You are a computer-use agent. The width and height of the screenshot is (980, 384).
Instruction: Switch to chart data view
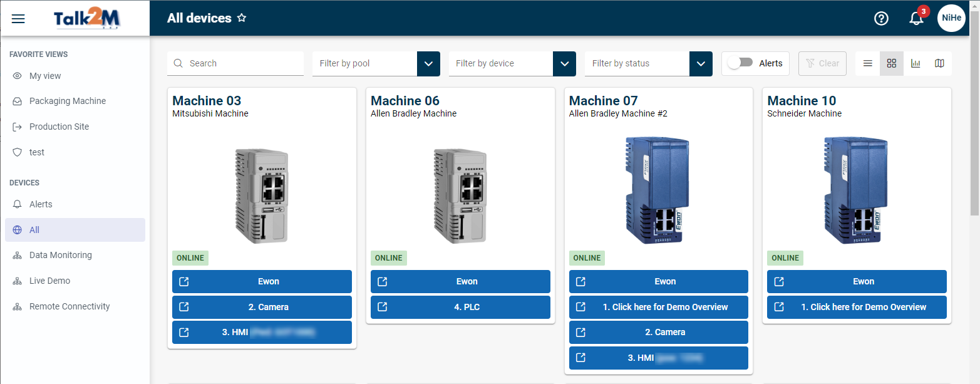click(916, 63)
